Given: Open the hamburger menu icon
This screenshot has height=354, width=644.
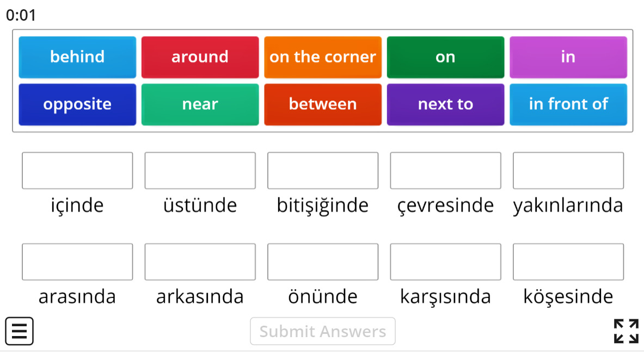Looking at the screenshot, I should (x=19, y=331).
